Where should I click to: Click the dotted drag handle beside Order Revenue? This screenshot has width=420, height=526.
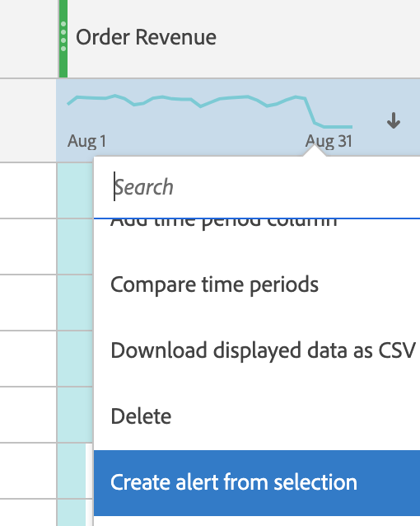click(63, 36)
